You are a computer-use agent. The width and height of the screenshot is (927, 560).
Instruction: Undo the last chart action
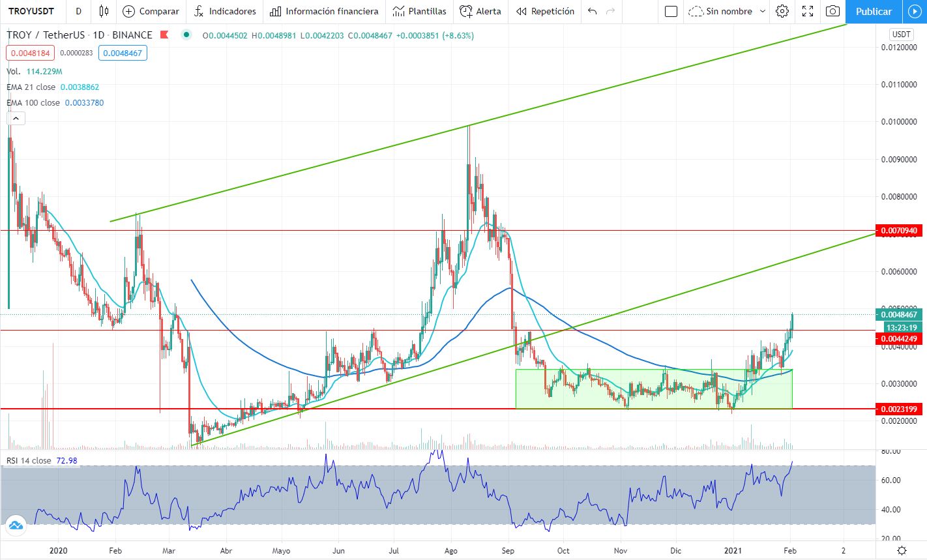592,11
